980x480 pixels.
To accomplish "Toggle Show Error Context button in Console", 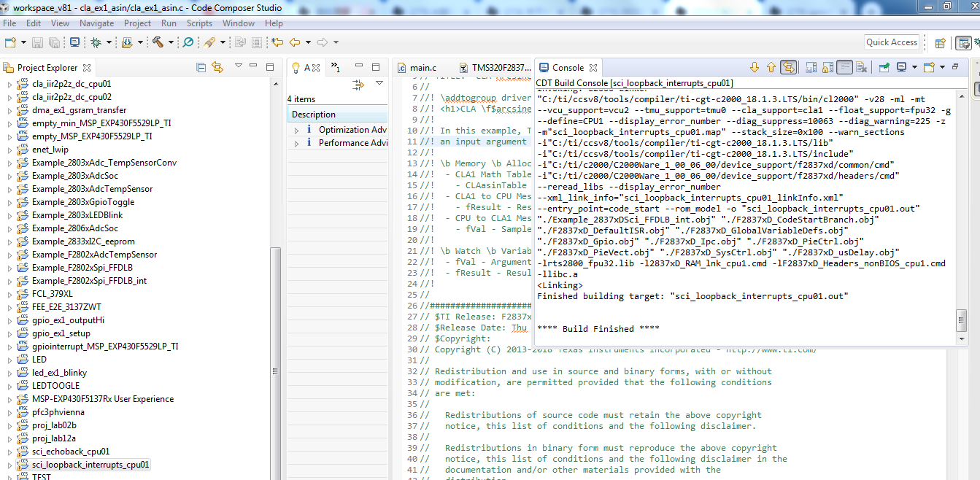I will pos(788,68).
